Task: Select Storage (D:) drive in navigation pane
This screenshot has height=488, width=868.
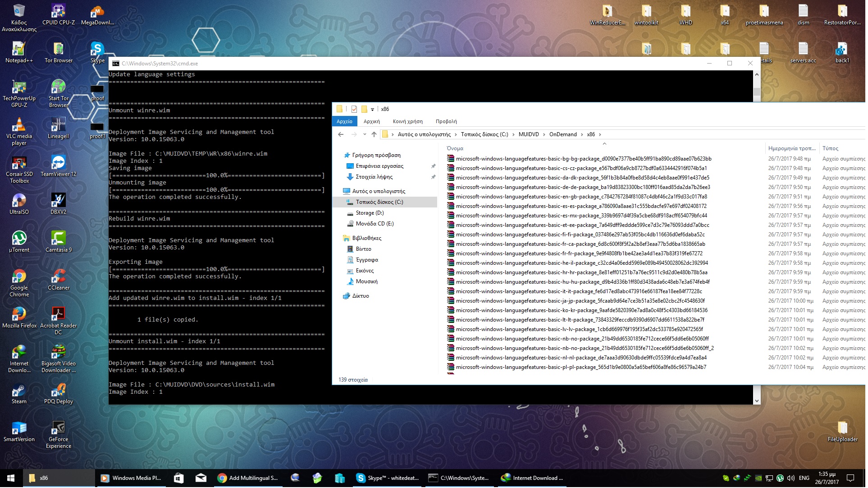Action: (371, 213)
